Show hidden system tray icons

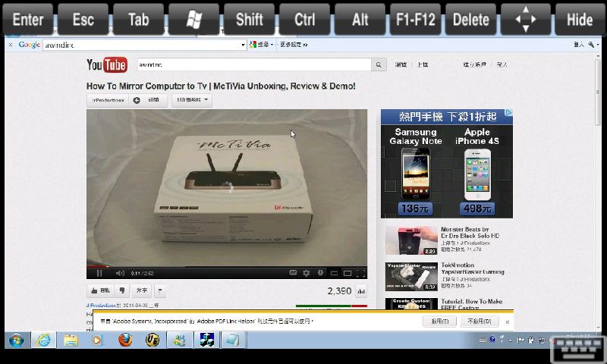click(x=510, y=340)
